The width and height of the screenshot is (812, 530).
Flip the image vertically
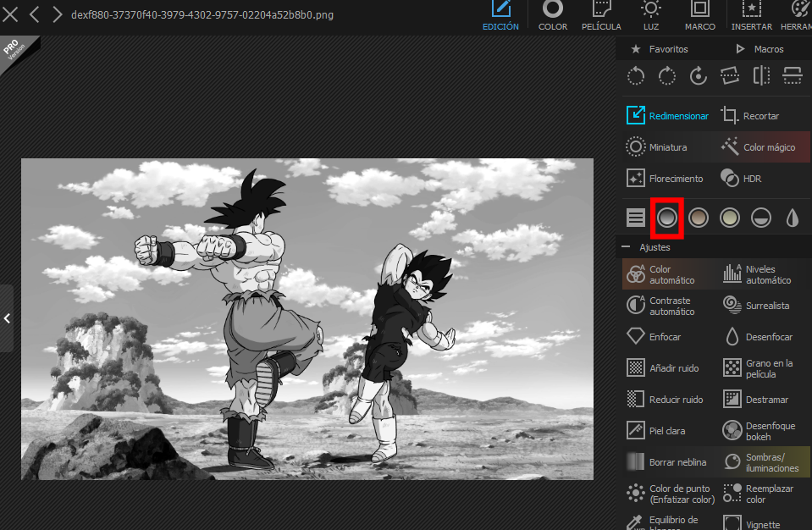tap(793, 76)
